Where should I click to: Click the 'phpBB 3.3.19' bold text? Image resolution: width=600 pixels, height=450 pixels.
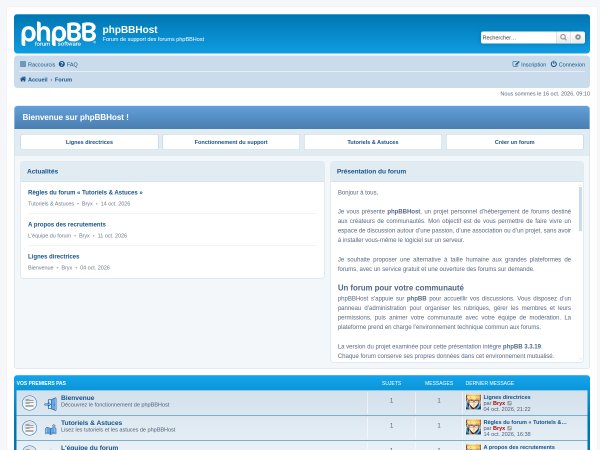coord(522,346)
